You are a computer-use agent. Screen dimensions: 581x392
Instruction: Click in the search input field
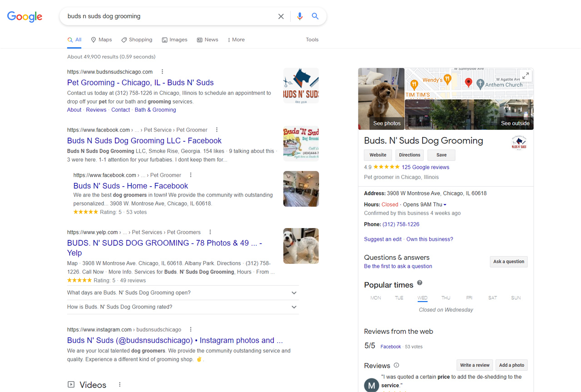(x=170, y=16)
